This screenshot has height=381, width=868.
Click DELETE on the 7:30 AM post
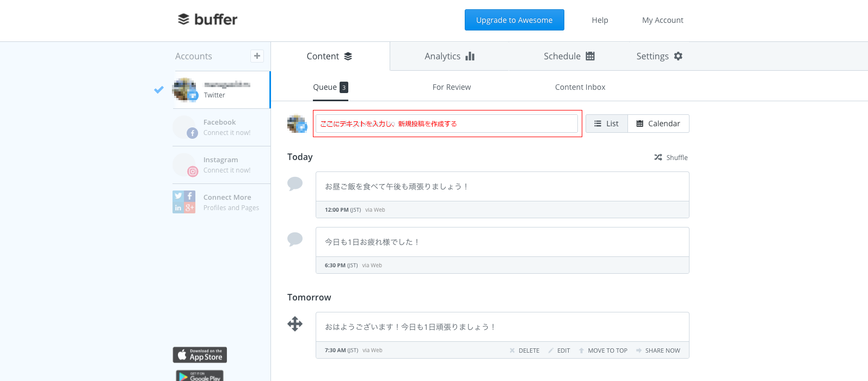tap(529, 351)
